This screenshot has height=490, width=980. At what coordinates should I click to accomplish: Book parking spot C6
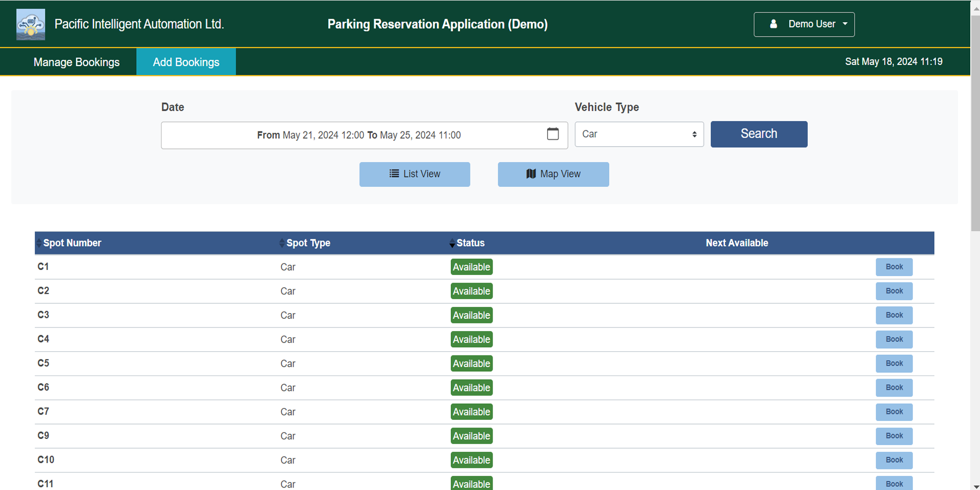point(894,388)
